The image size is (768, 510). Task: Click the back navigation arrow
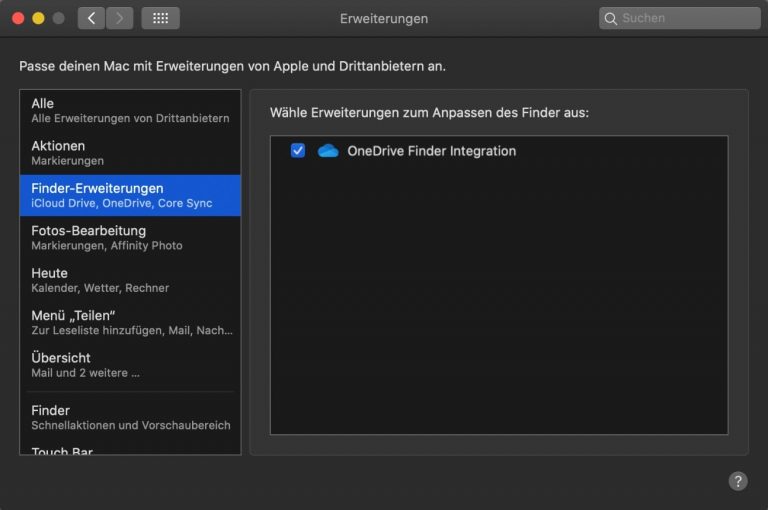point(91,18)
